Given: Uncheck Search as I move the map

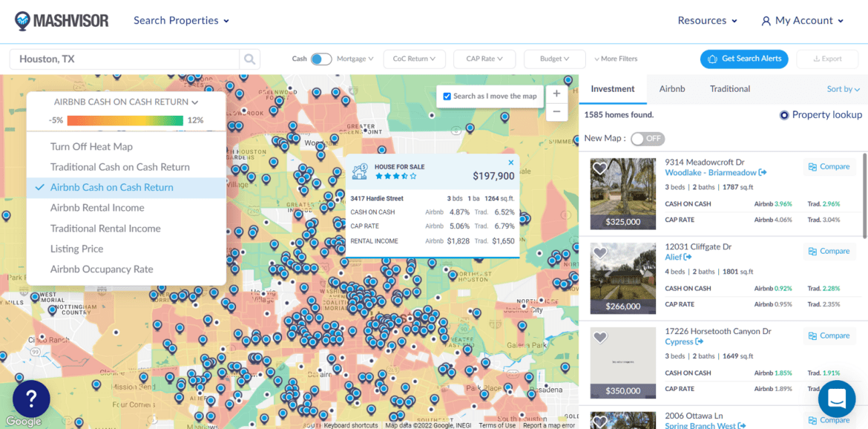Looking at the screenshot, I should pos(447,96).
